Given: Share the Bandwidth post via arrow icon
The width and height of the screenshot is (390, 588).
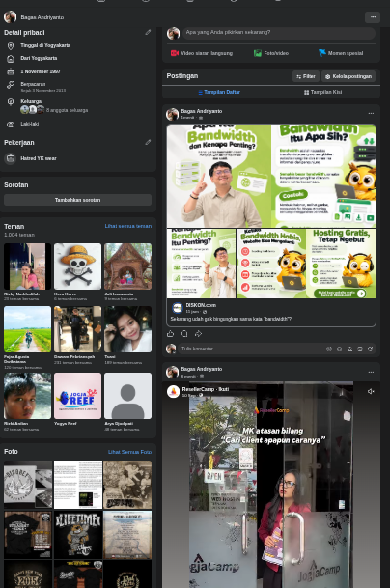Looking at the screenshot, I should coord(198,333).
